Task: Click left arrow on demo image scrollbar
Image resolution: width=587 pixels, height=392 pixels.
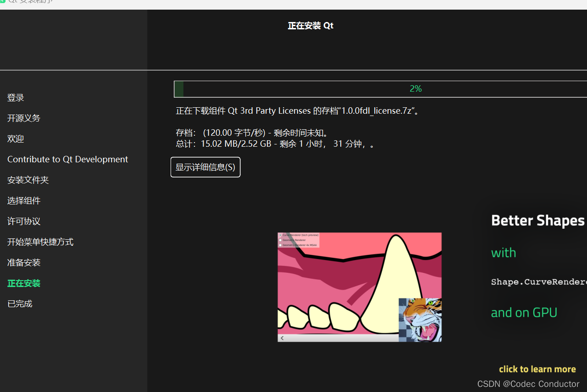Action: tap(282, 338)
